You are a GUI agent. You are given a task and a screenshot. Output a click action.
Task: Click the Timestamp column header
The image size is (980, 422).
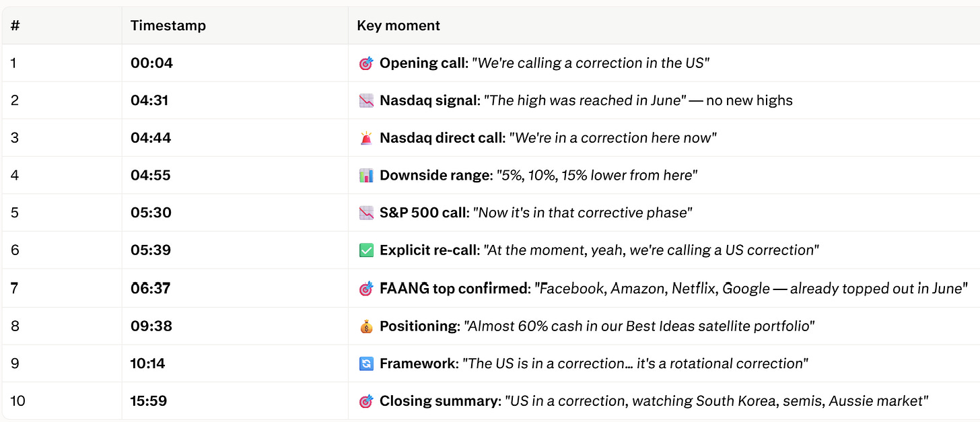pyautogui.click(x=168, y=26)
